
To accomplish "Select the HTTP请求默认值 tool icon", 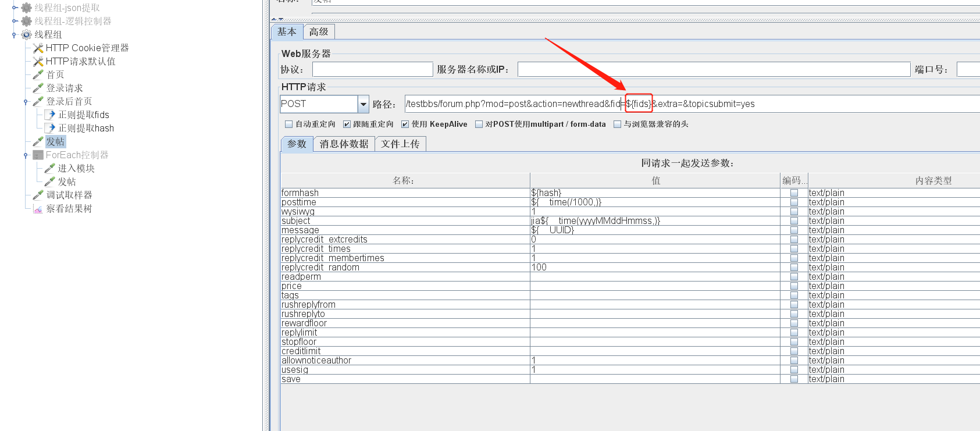I will coord(38,61).
